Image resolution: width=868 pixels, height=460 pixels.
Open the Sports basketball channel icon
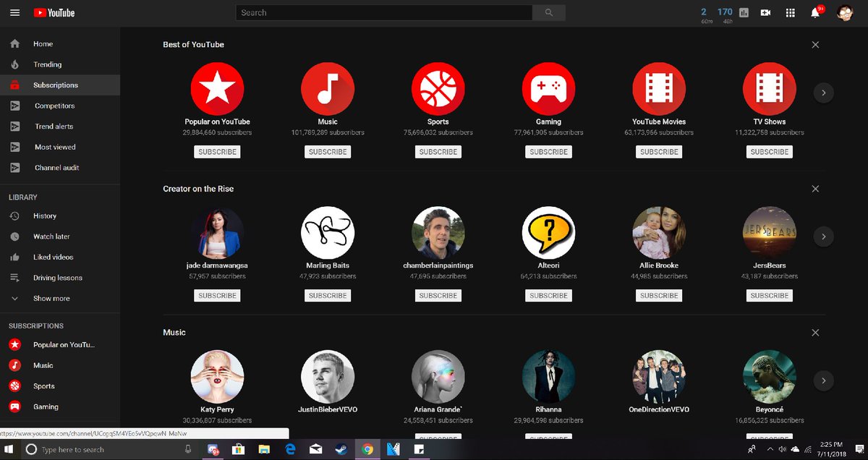tap(438, 88)
